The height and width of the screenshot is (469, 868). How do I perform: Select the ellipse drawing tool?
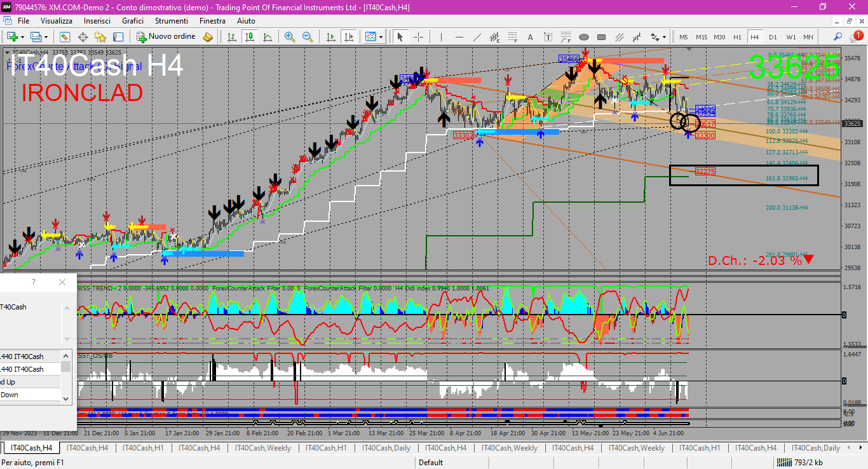(584, 37)
